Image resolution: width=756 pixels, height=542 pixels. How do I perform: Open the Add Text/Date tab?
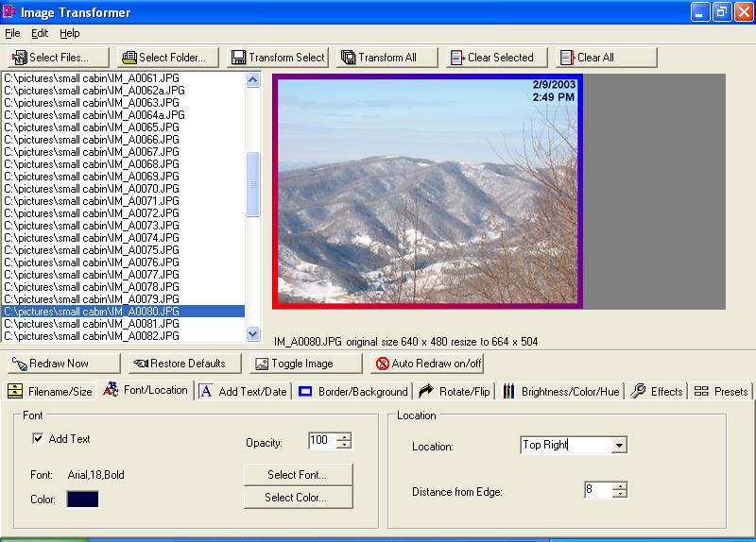tap(244, 391)
